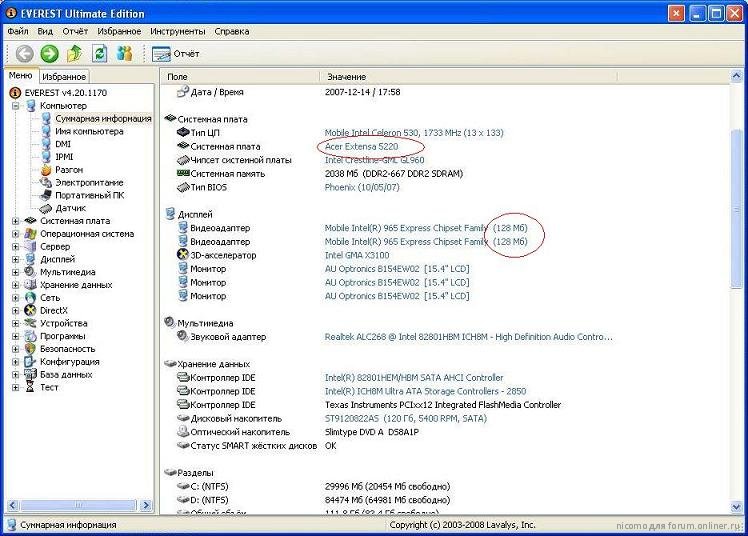Viewport: 748px width, 536px height.
Task: Open the Справка menu
Action: coord(232,31)
